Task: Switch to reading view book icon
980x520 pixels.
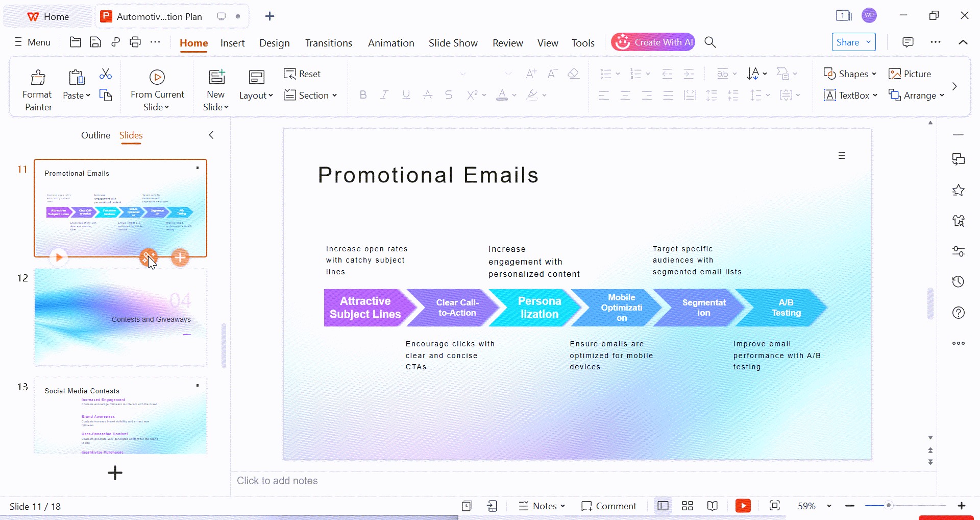Action: (x=713, y=506)
